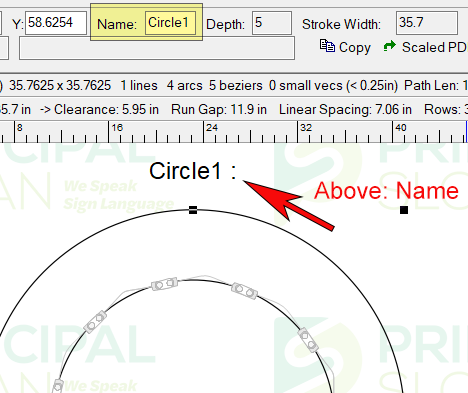Image resolution: width=468 pixels, height=393 pixels.
Task: Click the Stroke Width field showing 35.7
Action: click(x=427, y=23)
